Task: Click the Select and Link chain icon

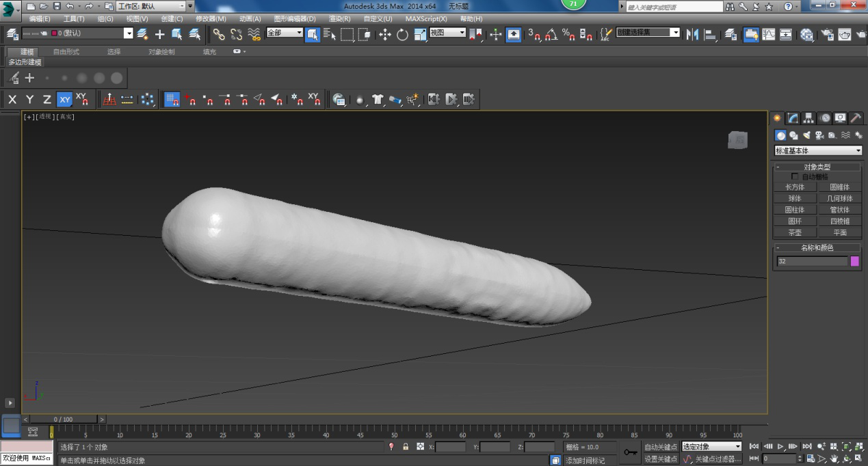Action: coord(219,34)
